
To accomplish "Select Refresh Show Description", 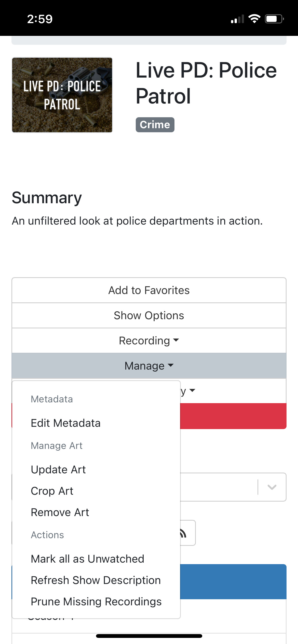I will point(96,580).
